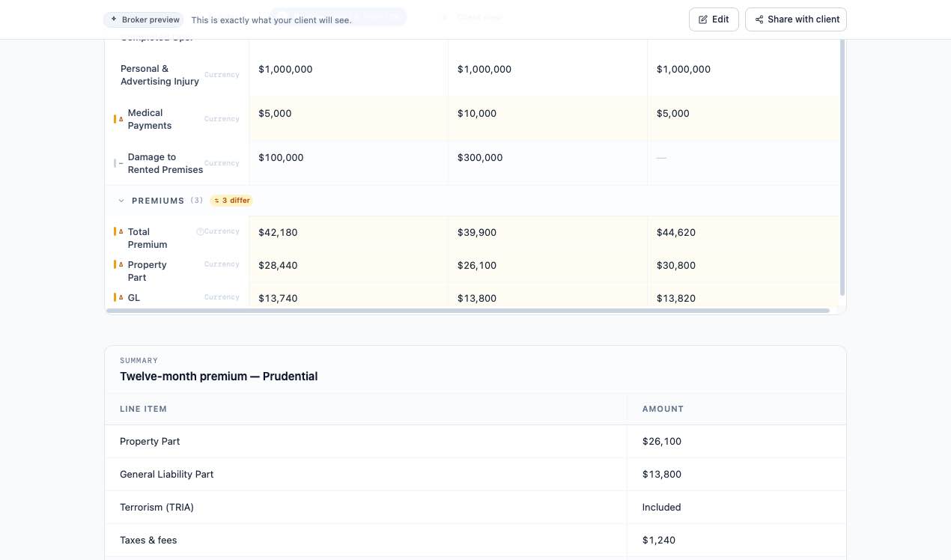The width and height of the screenshot is (951, 560).
Task: Click 'Twelve-month premium — Prudential' heading
Action: tap(219, 377)
